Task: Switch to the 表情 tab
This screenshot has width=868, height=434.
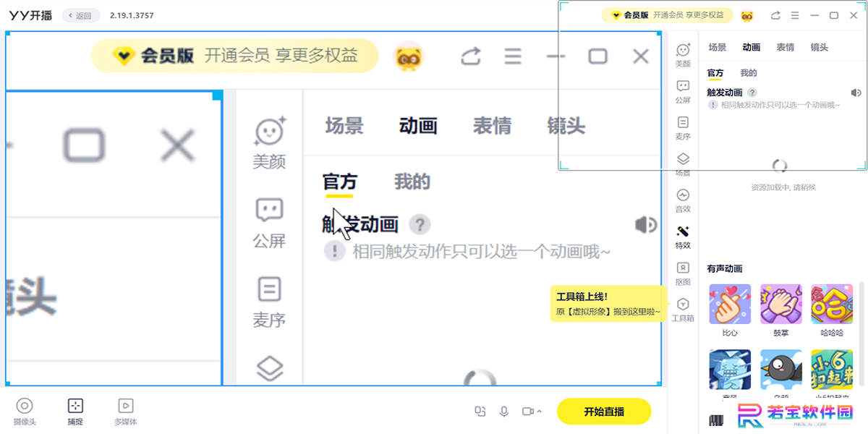Action: click(x=786, y=47)
